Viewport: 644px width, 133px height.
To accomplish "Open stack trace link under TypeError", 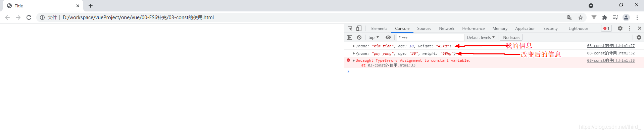I will 391,65.
